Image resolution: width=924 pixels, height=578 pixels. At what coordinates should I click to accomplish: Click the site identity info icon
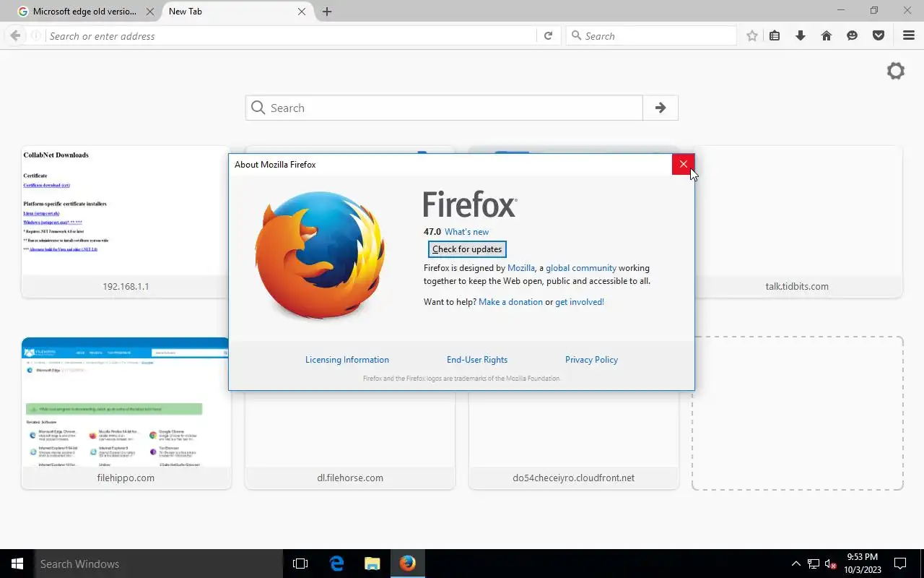point(36,35)
